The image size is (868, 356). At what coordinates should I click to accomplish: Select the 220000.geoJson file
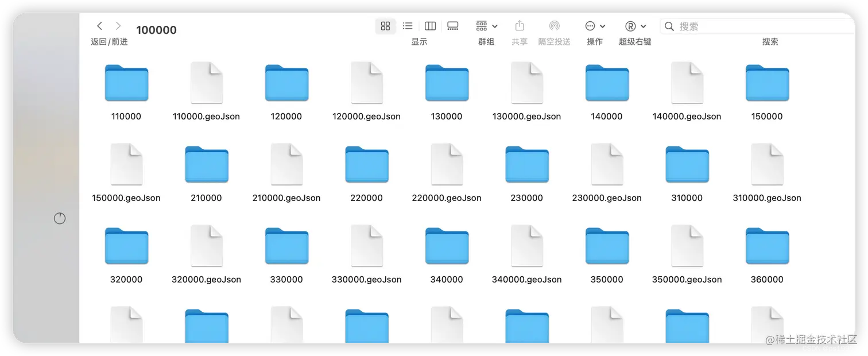[447, 165]
